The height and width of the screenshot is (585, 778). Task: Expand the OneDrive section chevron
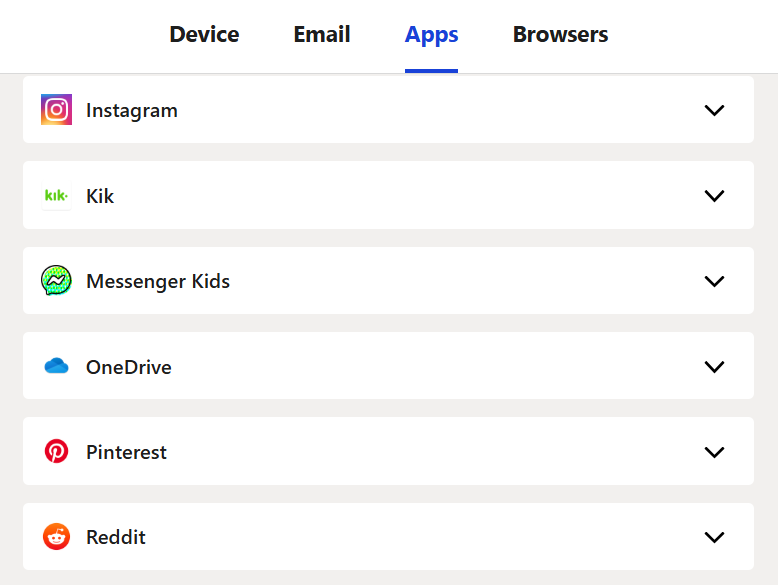714,367
